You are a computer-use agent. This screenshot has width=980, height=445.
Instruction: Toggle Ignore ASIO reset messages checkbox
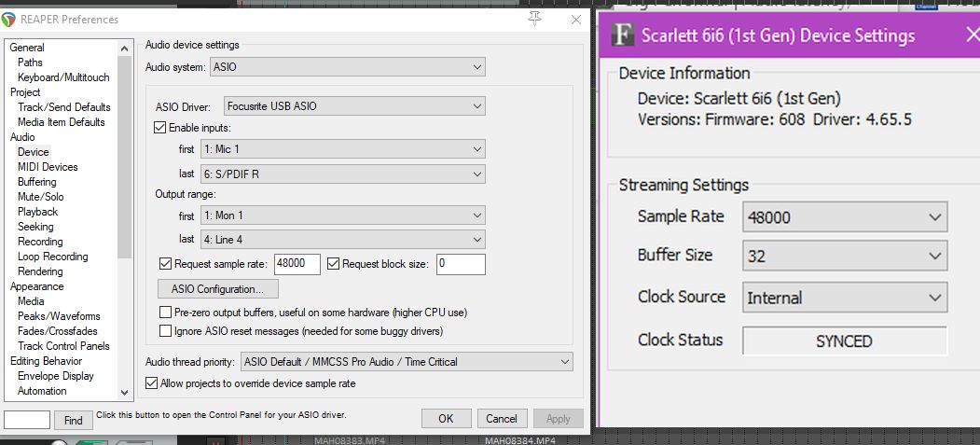[166, 331]
